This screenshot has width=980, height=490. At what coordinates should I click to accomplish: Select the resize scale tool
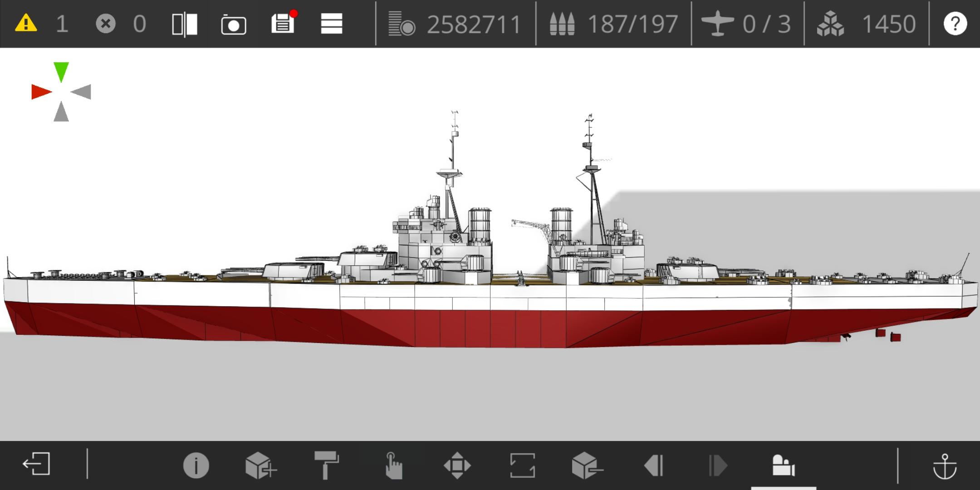coord(522,465)
